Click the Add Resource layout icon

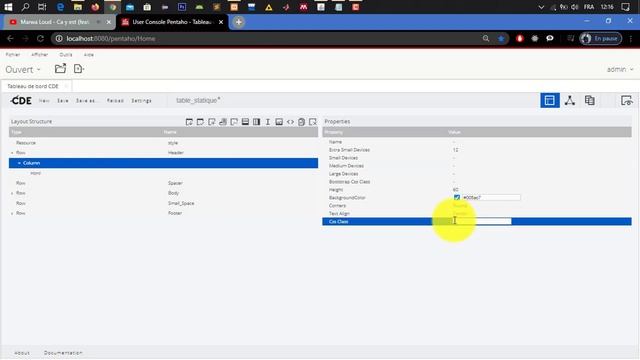211,122
